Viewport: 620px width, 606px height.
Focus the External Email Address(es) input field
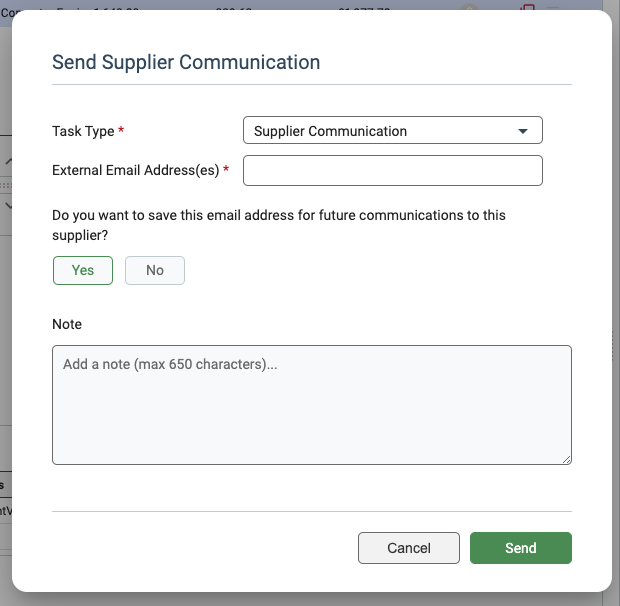tap(393, 170)
